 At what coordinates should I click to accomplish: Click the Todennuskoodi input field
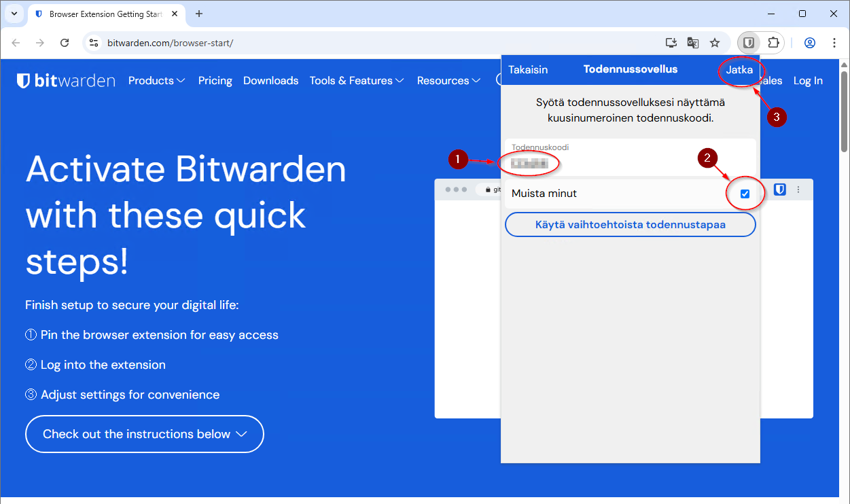tap(631, 157)
